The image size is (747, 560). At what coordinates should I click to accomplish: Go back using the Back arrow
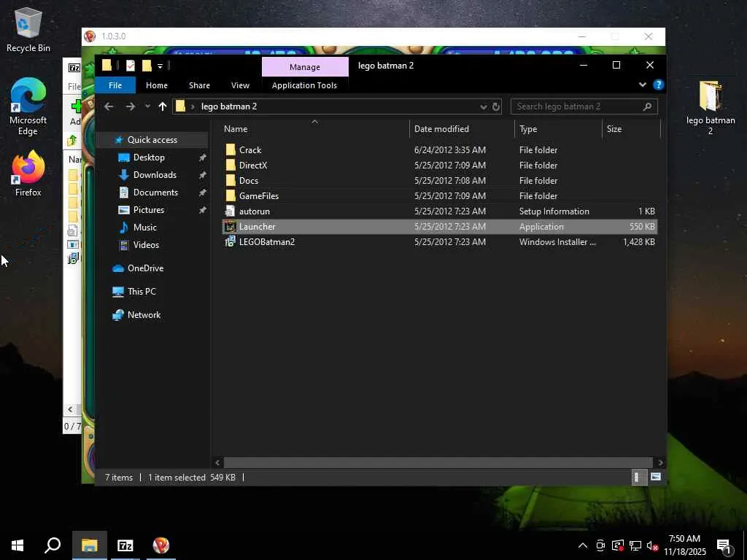pyautogui.click(x=109, y=106)
